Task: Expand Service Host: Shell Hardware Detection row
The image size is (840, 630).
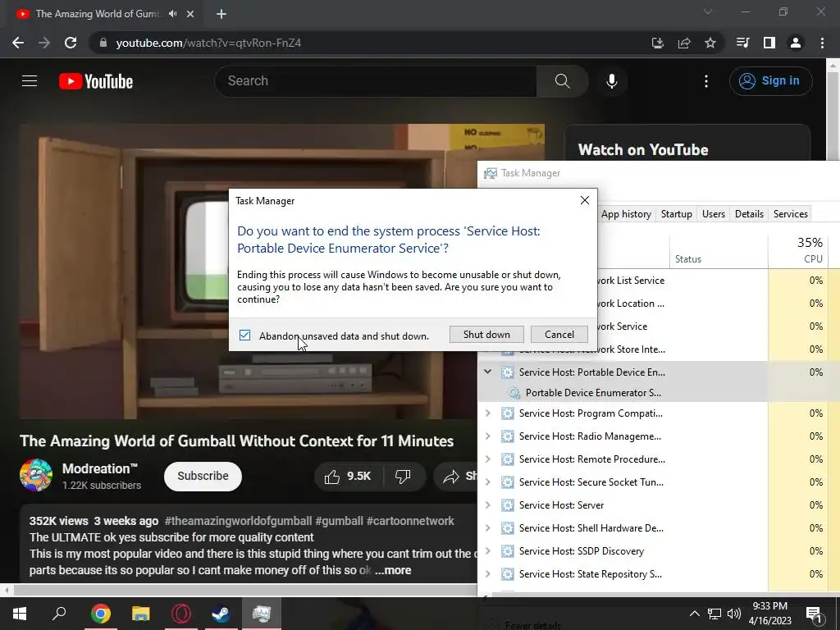Action: pos(487,528)
